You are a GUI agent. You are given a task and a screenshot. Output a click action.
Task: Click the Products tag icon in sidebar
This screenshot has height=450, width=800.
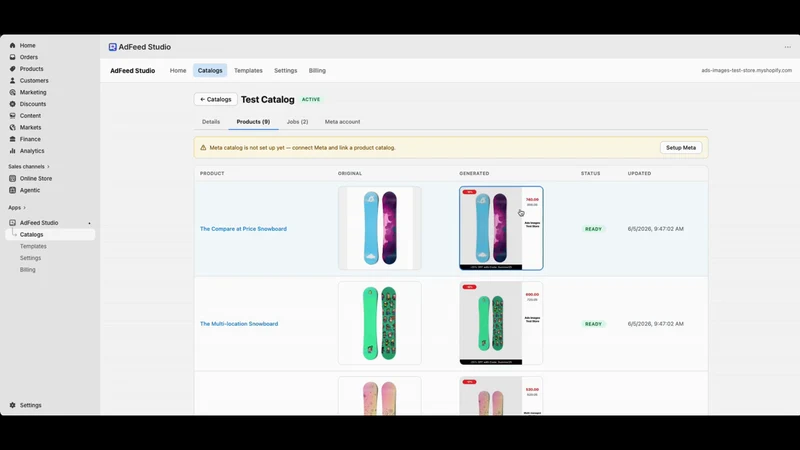[x=13, y=69]
